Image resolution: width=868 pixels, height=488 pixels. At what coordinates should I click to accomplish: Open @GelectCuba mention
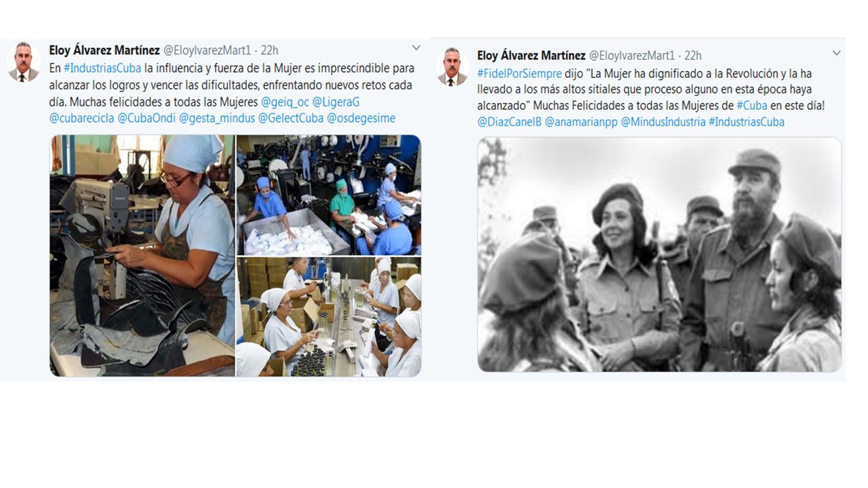tap(291, 118)
